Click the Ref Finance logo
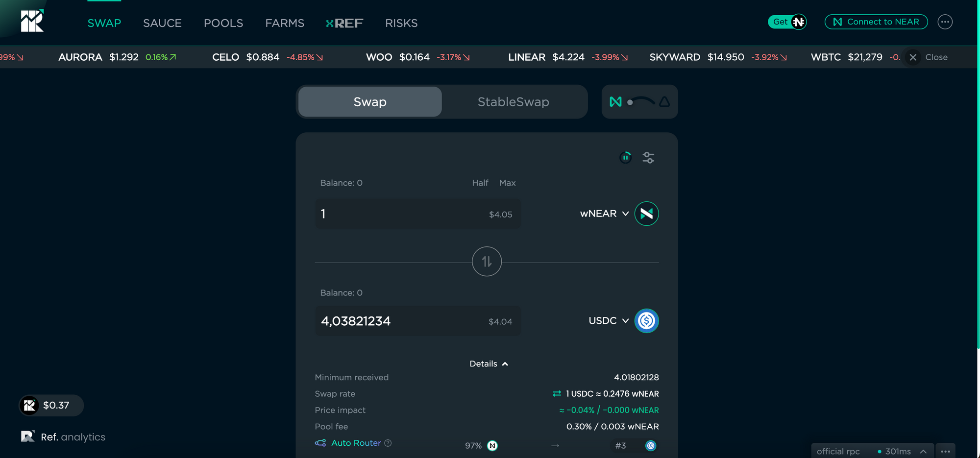 click(x=32, y=21)
